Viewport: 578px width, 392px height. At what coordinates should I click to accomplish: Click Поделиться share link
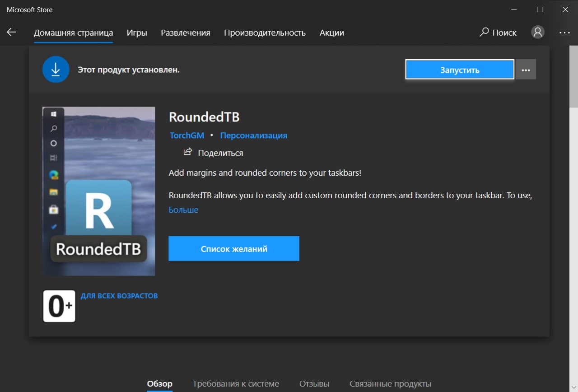click(x=220, y=153)
